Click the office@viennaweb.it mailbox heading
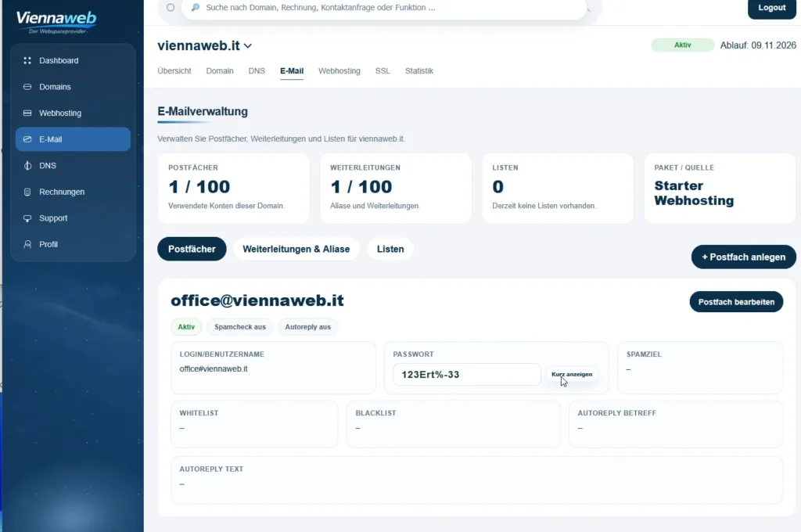This screenshot has width=801, height=532. coord(257,300)
